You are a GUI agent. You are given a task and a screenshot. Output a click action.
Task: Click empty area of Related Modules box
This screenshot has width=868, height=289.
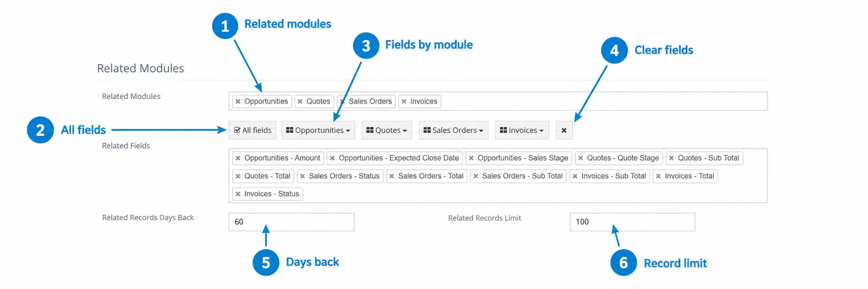coord(603,101)
